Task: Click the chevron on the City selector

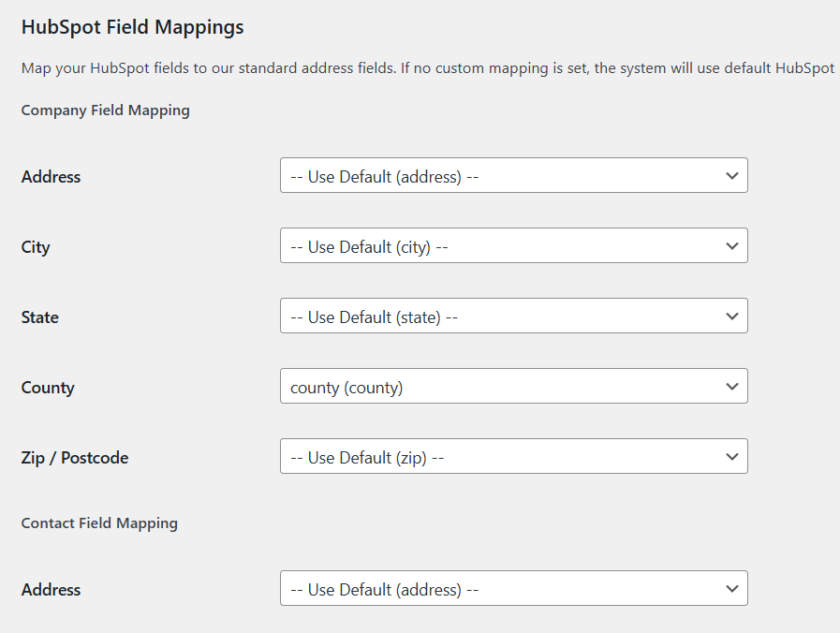Action: [733, 245]
